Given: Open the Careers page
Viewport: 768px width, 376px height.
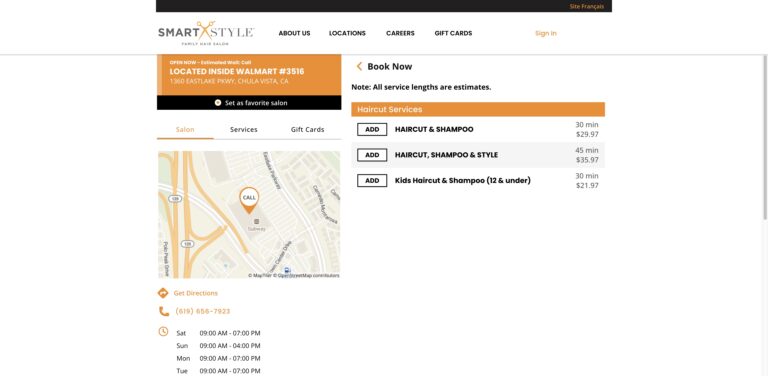Looking at the screenshot, I should tap(400, 33).
